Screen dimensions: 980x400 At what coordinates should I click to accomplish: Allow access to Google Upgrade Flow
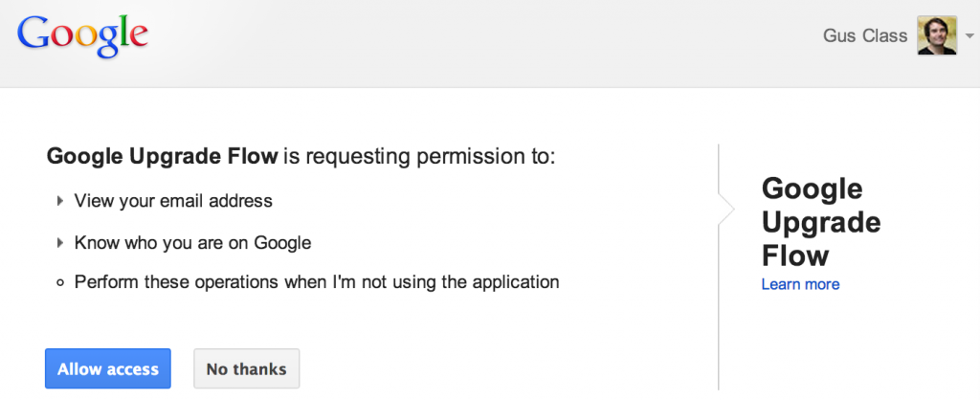[x=107, y=368]
